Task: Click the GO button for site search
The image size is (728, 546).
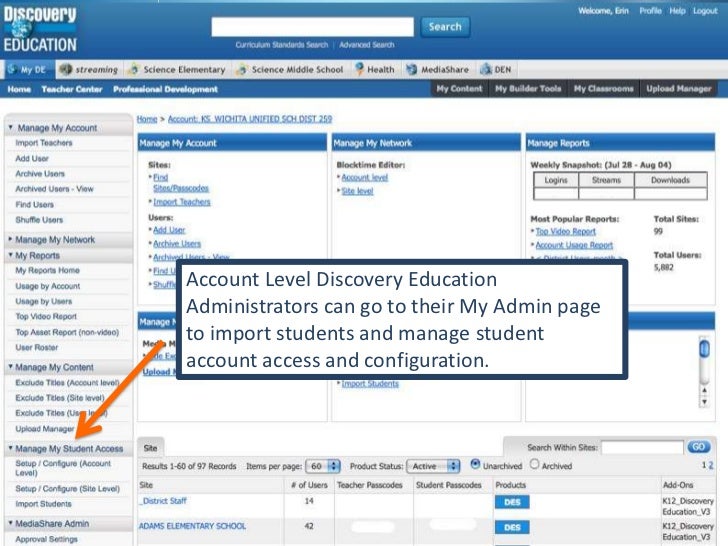Action: point(698,447)
